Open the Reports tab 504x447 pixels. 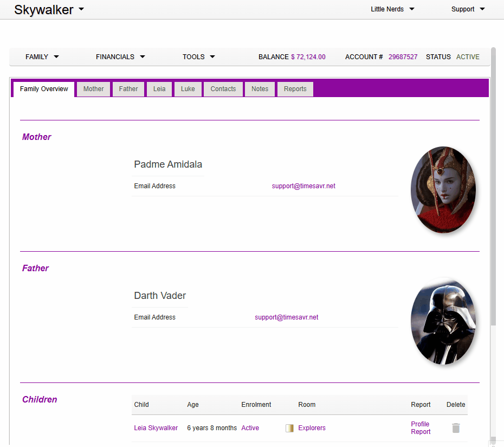click(295, 89)
